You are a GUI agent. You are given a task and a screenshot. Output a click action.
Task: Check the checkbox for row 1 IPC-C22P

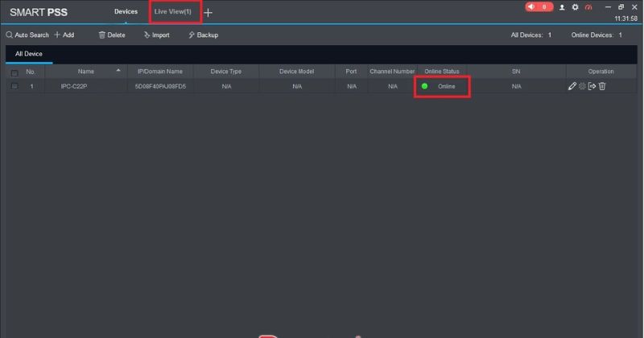pyautogui.click(x=14, y=86)
